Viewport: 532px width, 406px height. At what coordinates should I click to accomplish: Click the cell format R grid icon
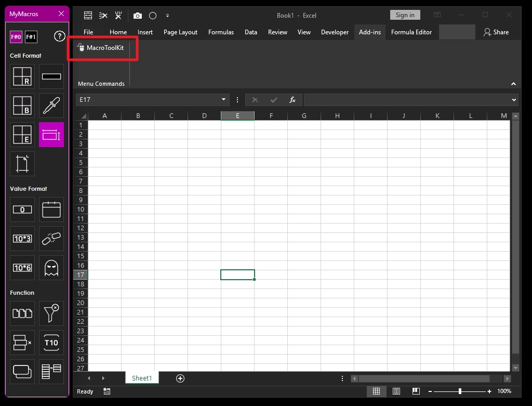point(22,76)
